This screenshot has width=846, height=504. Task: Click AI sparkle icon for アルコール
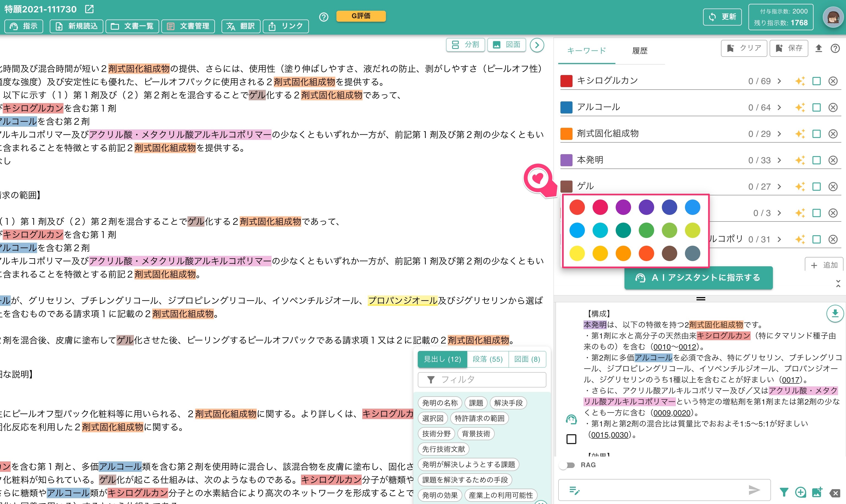tap(800, 108)
